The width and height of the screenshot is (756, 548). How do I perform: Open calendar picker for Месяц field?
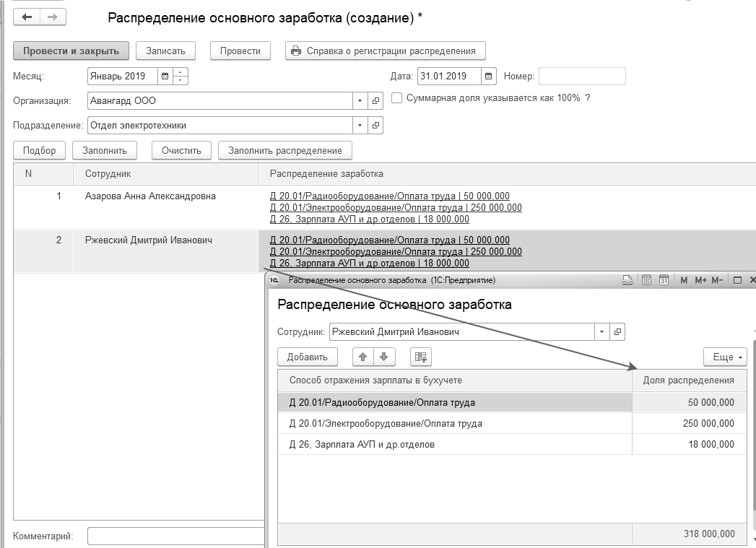165,76
